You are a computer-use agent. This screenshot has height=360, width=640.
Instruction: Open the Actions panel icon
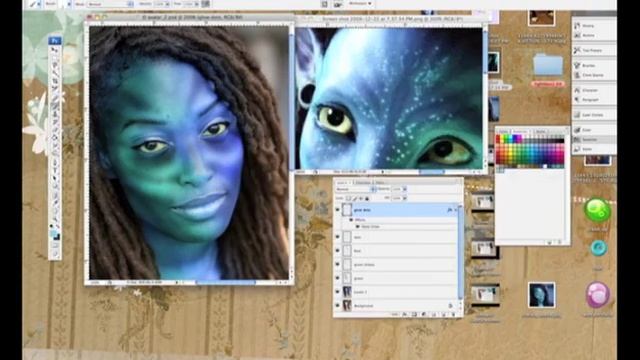(577, 35)
